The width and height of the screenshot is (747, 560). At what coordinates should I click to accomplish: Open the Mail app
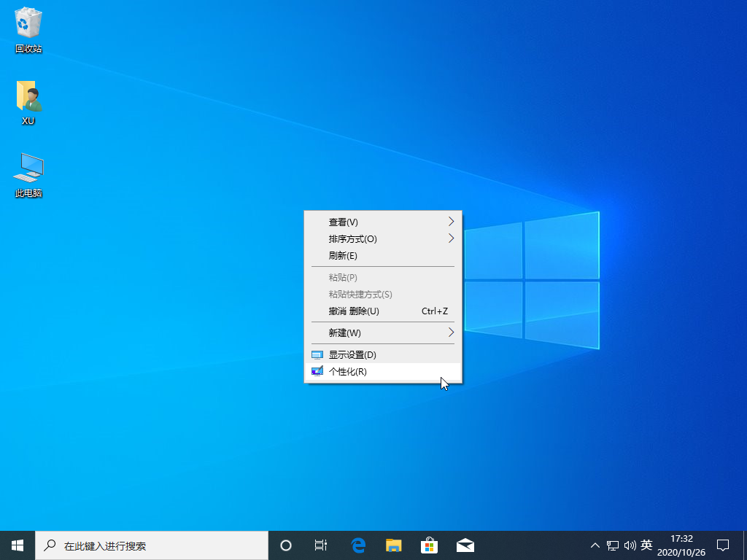(465, 545)
